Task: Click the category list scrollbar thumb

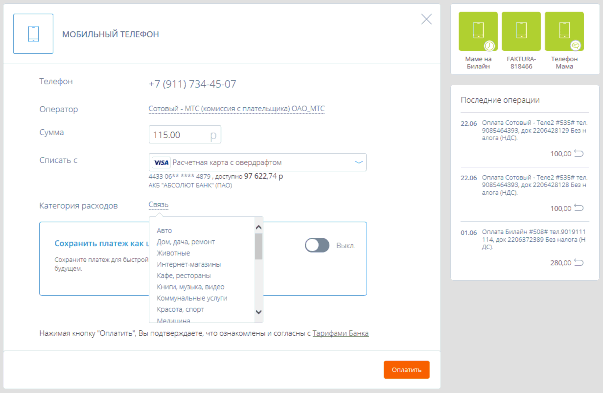Action: (259, 246)
